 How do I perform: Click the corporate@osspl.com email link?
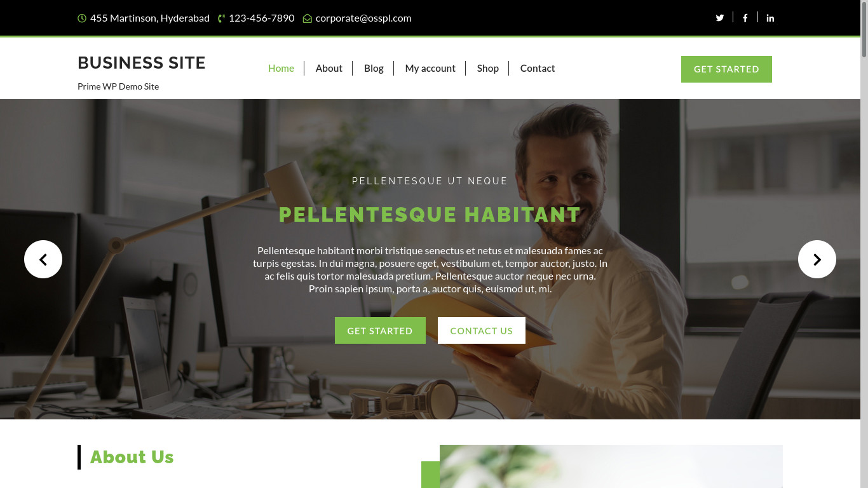[x=363, y=18]
